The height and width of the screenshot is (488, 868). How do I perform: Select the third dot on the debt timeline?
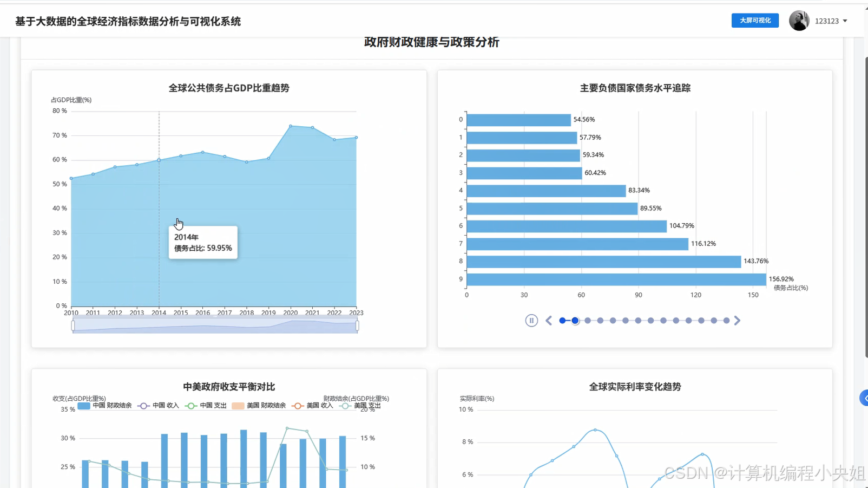coord(588,321)
